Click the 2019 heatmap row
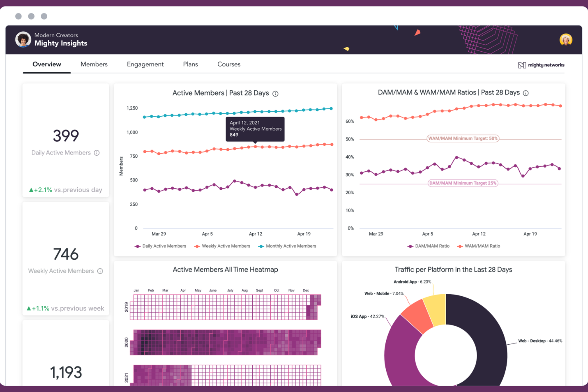 [x=225, y=307]
